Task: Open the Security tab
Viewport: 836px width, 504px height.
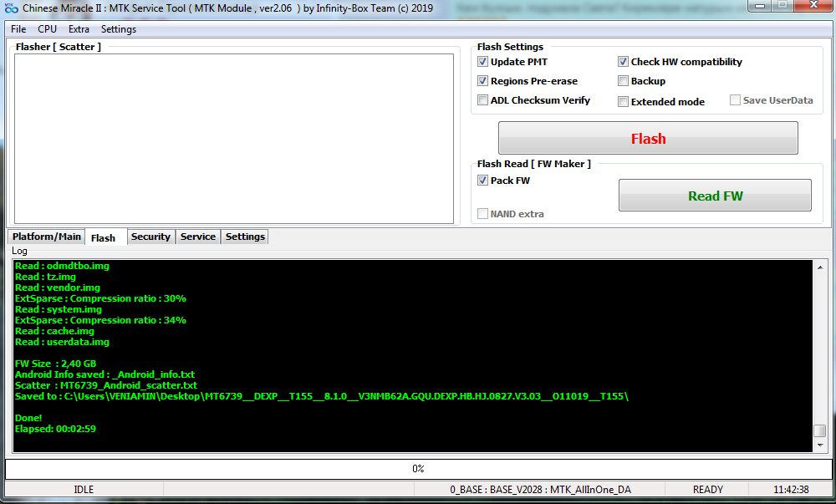Action: [x=150, y=237]
